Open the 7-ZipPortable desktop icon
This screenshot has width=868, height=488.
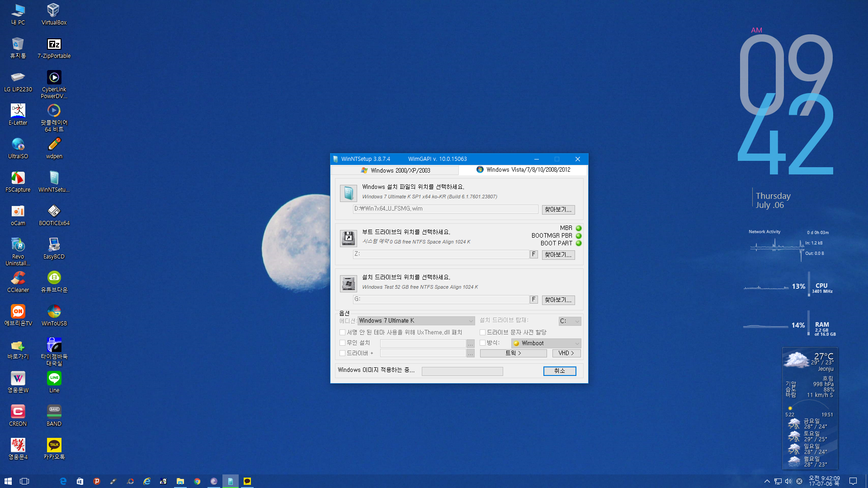[54, 47]
